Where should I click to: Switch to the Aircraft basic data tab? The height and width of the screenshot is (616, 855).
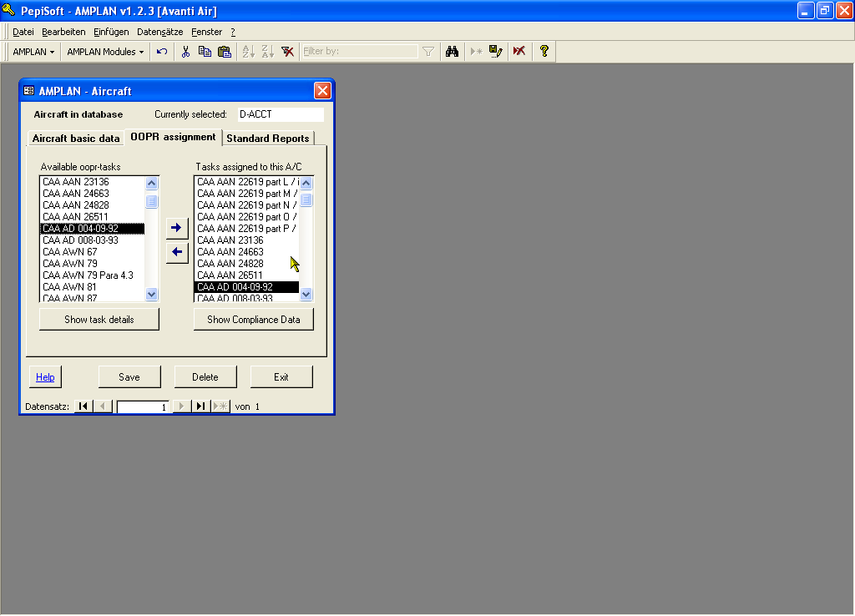coord(76,139)
